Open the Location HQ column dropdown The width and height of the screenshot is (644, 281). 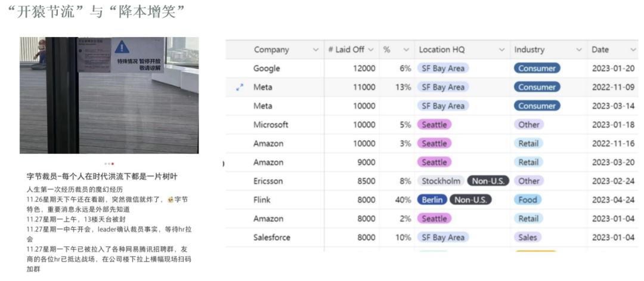tap(502, 50)
